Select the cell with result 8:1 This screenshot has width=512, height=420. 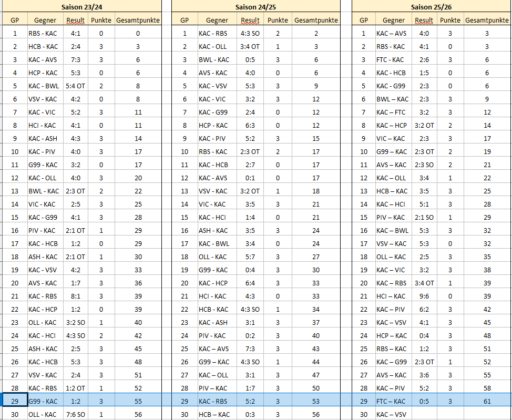point(75,296)
